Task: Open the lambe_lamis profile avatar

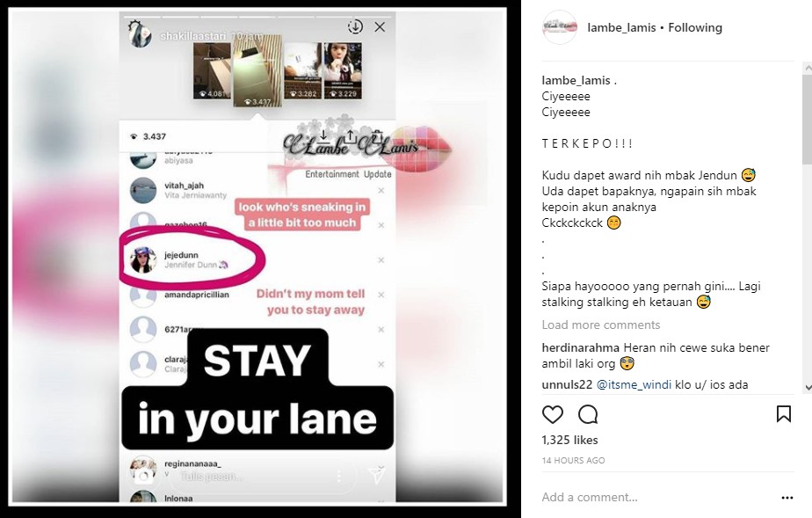Action: [559, 27]
